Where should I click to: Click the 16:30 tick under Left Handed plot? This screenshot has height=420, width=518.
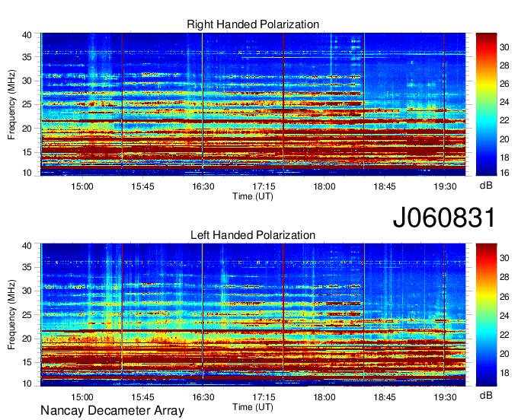click(x=203, y=397)
